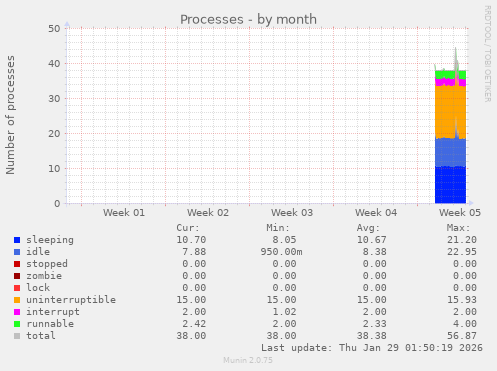The width and height of the screenshot is (497, 371).
Task: Click runnable current value 2.42
Action: [x=194, y=324]
